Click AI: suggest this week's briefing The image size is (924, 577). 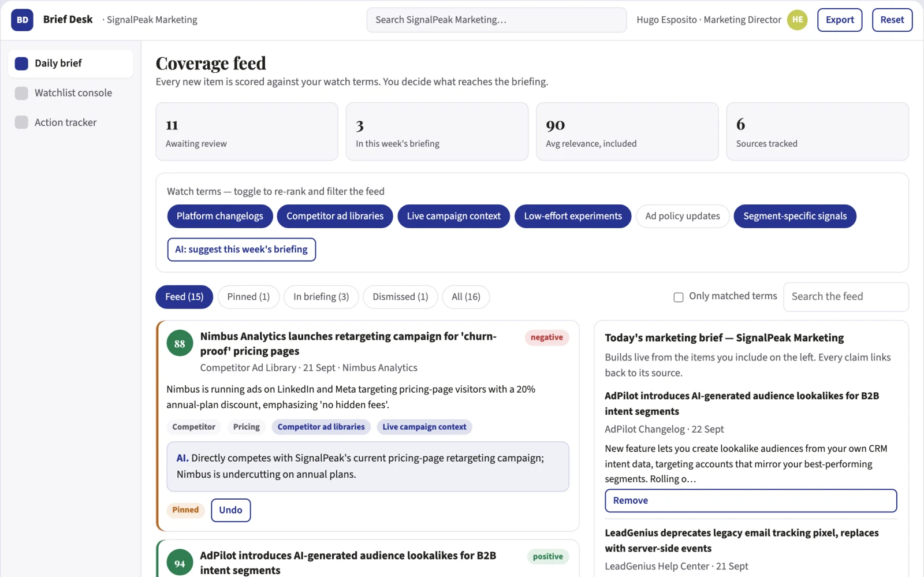[241, 250]
